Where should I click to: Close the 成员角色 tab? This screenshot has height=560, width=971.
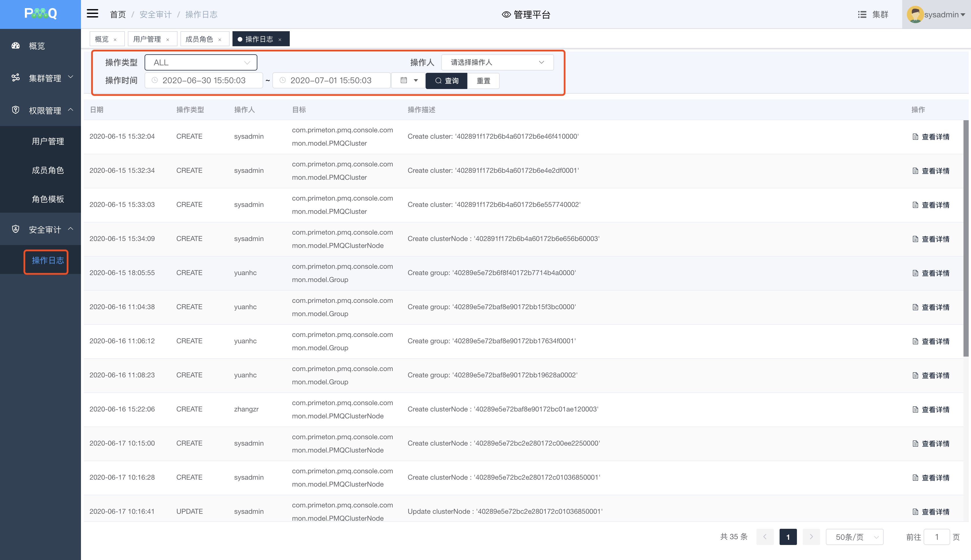(x=220, y=40)
